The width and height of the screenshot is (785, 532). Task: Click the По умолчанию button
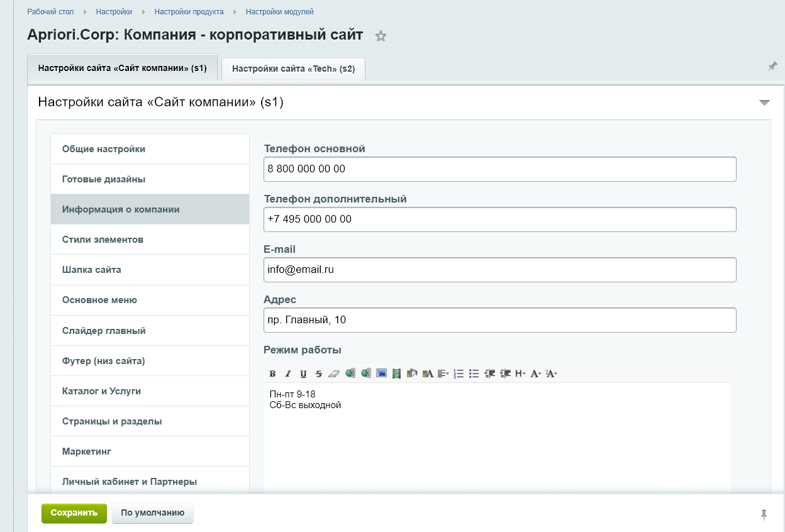152,513
